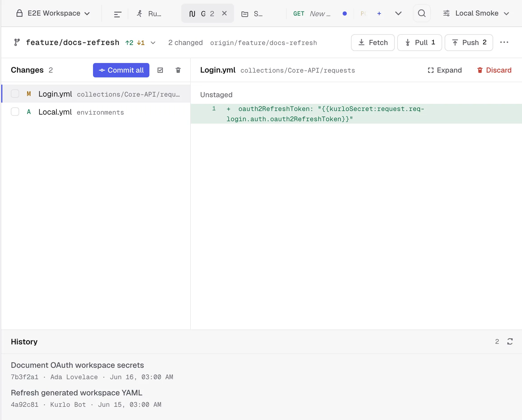Click the Pull 1 button
This screenshot has height=420, width=522.
[420, 43]
